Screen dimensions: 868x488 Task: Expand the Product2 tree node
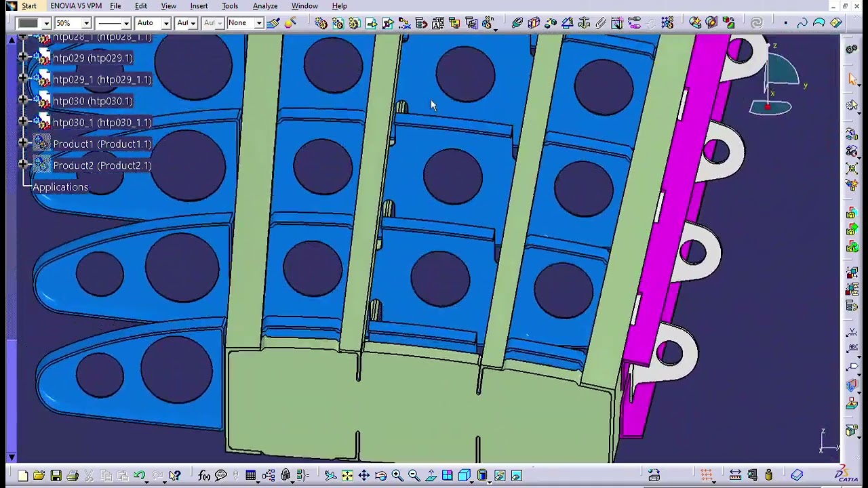pyautogui.click(x=23, y=165)
